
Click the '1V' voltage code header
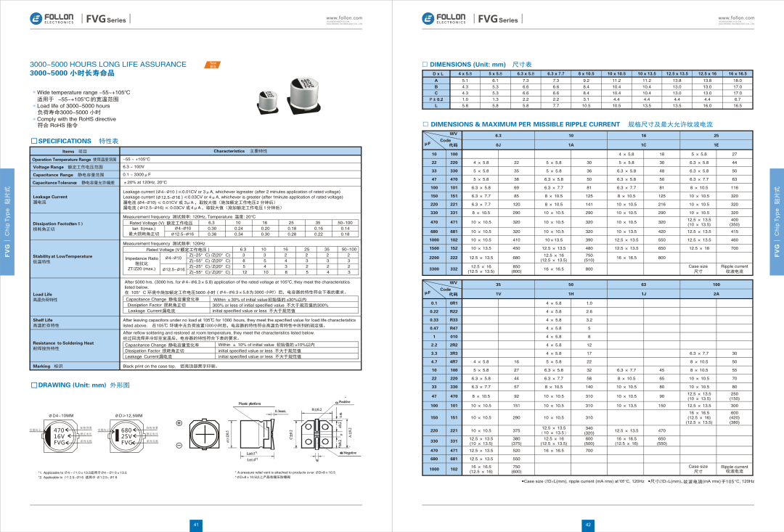point(498,294)
